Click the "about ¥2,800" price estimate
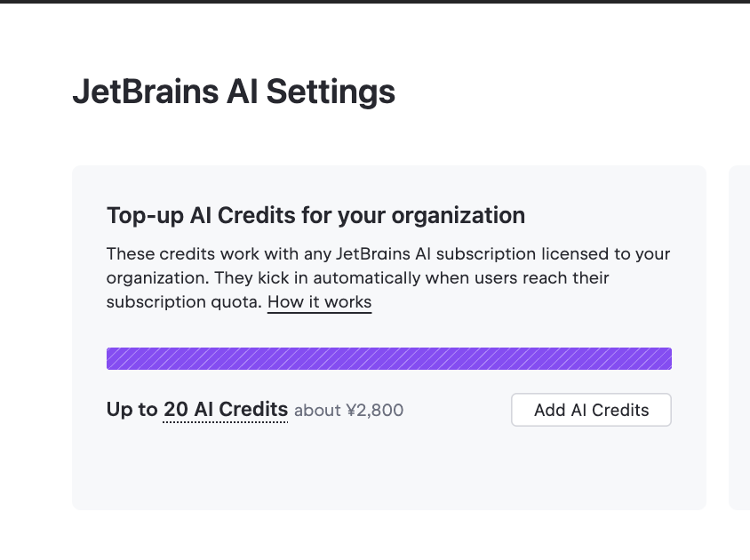Viewport: 750px width, 560px height. tap(348, 411)
